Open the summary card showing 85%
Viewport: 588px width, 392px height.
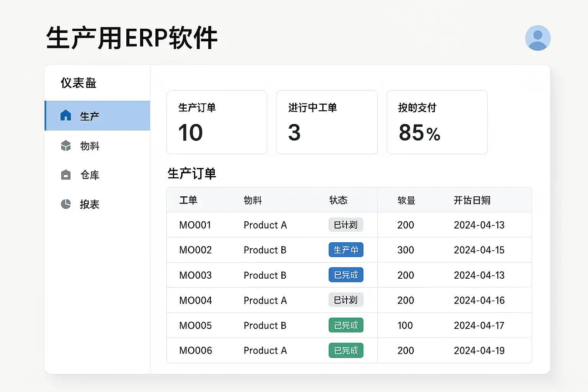pos(437,122)
